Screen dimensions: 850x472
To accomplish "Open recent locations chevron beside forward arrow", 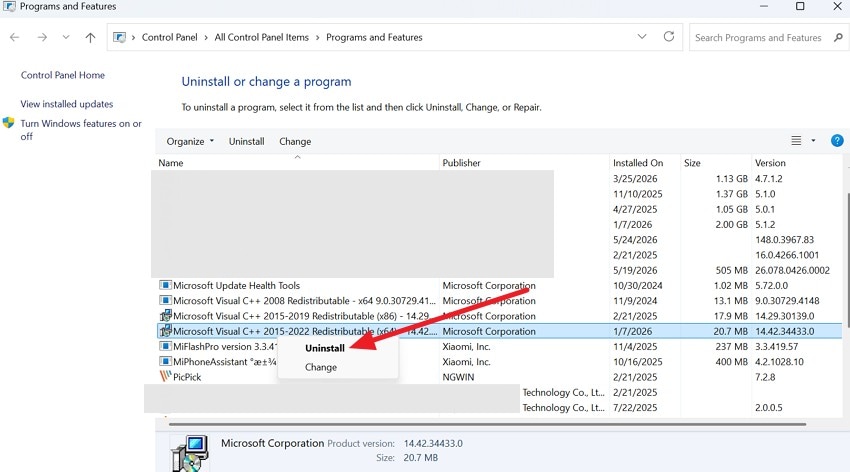I will pyautogui.click(x=66, y=37).
